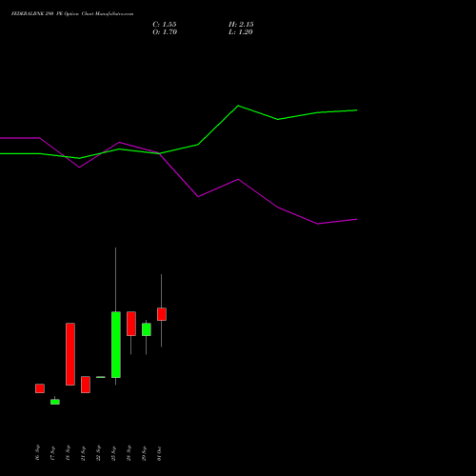This screenshot has height=476, width=476.
Task: Select the close value C: 1.55
Action: (x=165, y=25)
